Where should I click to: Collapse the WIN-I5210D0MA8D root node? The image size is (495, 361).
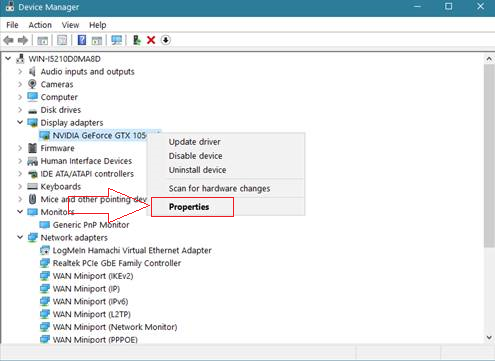click(x=8, y=59)
